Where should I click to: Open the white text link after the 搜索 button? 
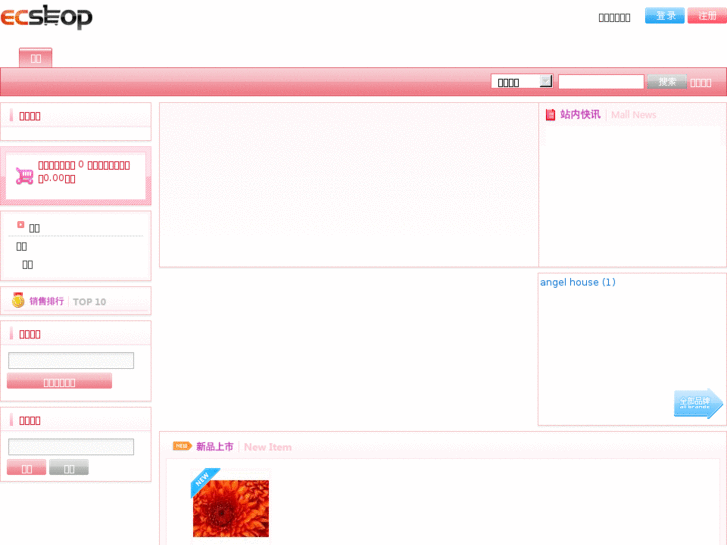click(700, 83)
